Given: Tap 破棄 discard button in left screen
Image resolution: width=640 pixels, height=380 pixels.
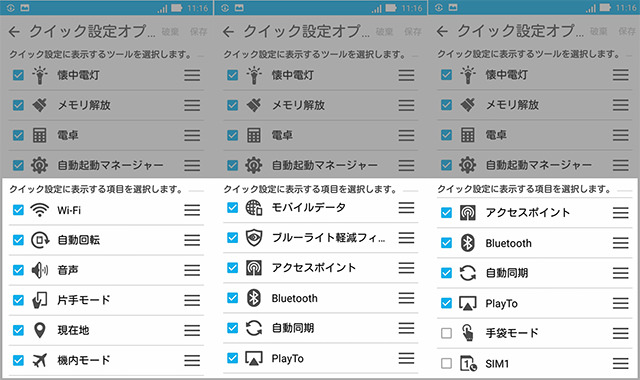Looking at the screenshot, I should pyautogui.click(x=170, y=31).
